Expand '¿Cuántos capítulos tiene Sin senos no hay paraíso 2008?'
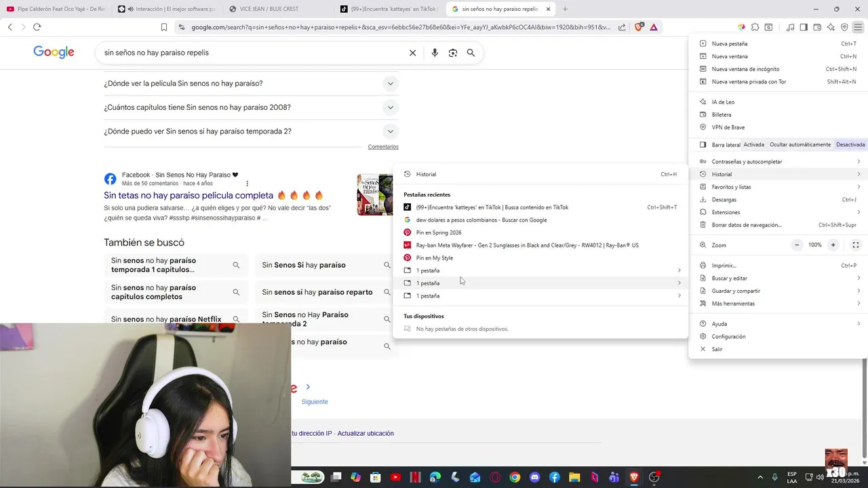Screen dimensions: 868x488 pos(251,107)
